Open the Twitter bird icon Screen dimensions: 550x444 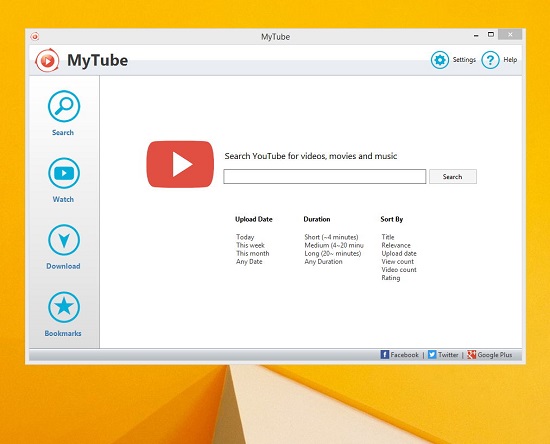click(432, 355)
